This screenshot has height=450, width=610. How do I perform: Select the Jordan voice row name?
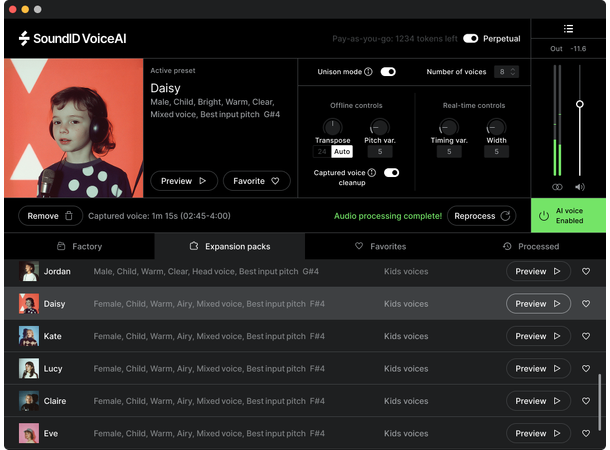point(57,271)
